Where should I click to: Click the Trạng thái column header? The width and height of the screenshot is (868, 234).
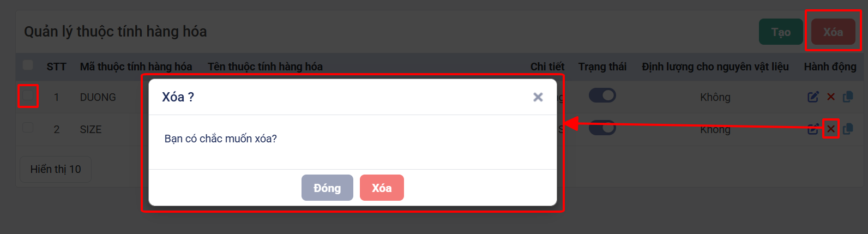coord(602,67)
